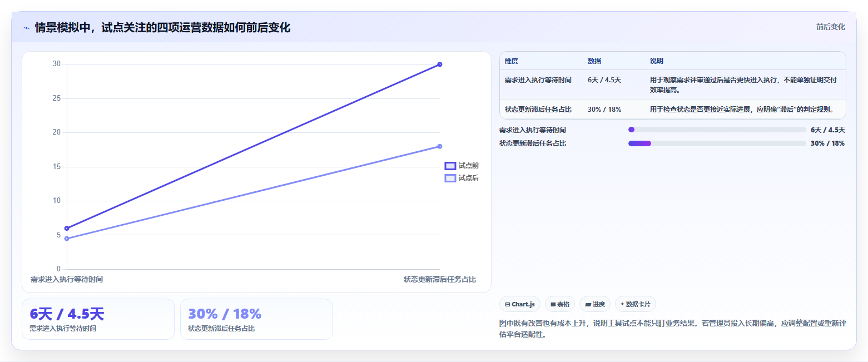Open the 30% / 18% data card
868x362 pixels.
(x=256, y=319)
